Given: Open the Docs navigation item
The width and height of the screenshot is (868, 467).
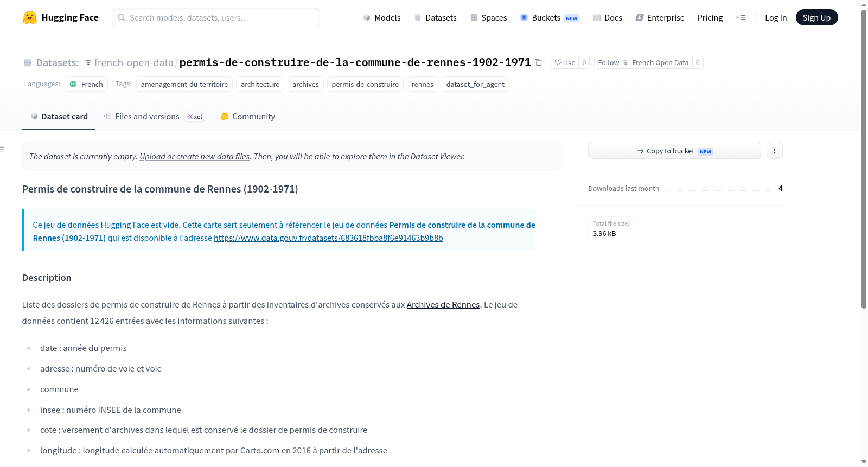Looking at the screenshot, I should [x=608, y=17].
